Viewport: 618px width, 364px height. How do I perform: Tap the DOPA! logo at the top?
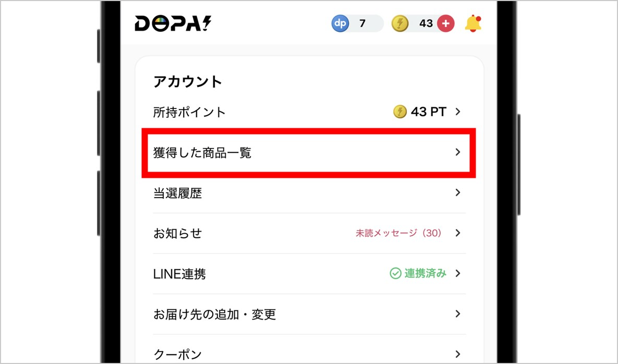point(172,22)
